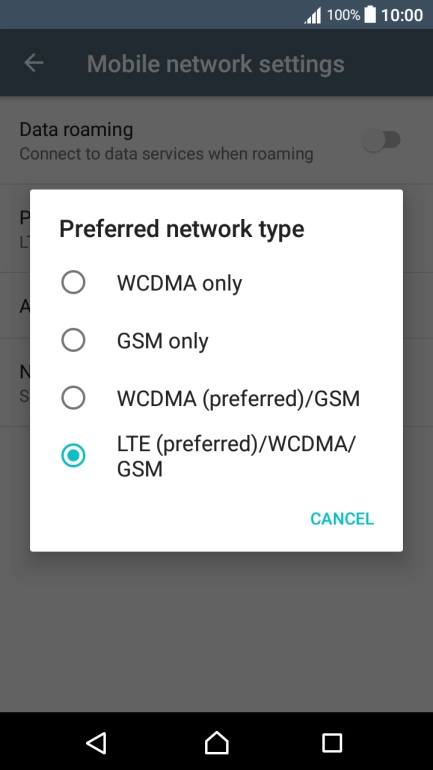This screenshot has width=433, height=770.
Task: Choose the LTE (preferred)/WCDMA/GSM option label
Action: click(236, 457)
